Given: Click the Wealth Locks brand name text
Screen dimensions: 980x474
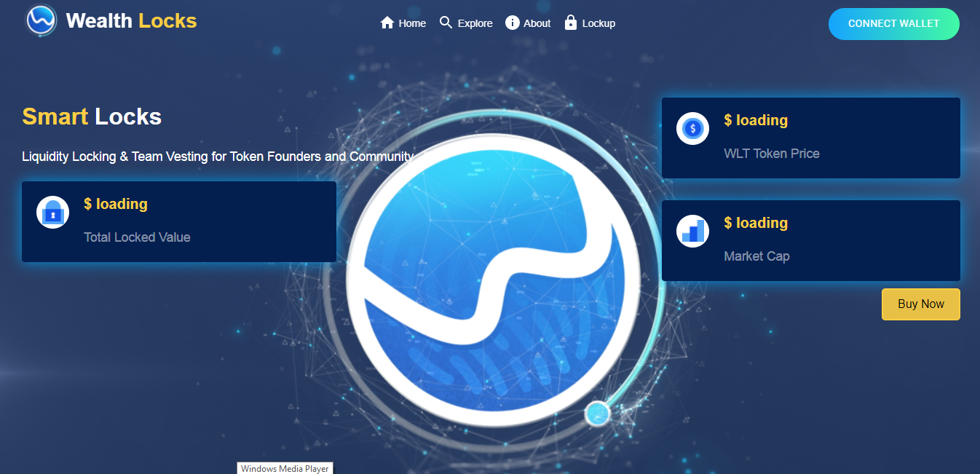Looking at the screenshot, I should (x=131, y=20).
